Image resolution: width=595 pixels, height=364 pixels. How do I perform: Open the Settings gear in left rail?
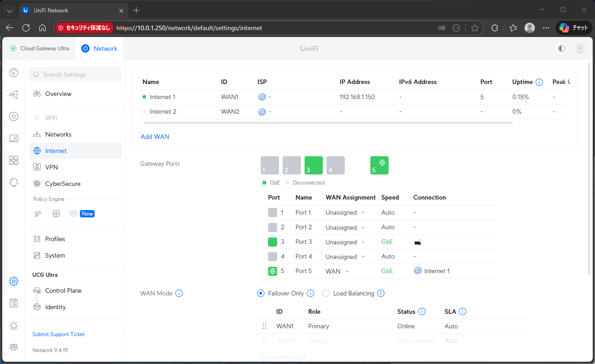tap(14, 281)
